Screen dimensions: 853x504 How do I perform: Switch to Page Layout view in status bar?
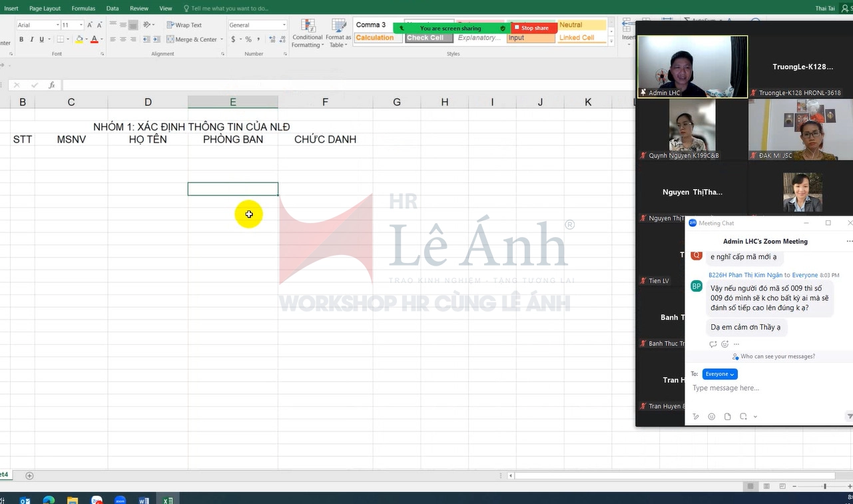point(766,487)
